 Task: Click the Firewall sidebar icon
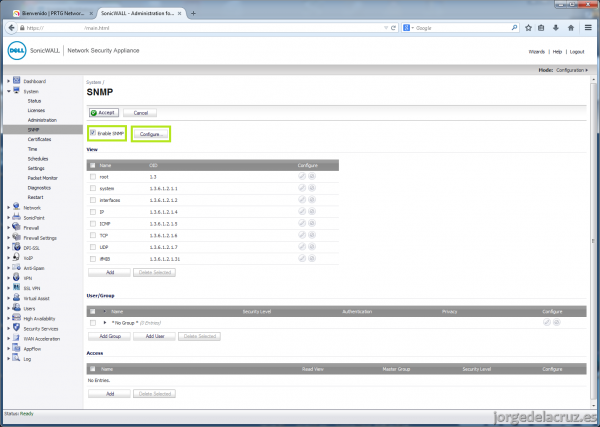pyautogui.click(x=16, y=227)
